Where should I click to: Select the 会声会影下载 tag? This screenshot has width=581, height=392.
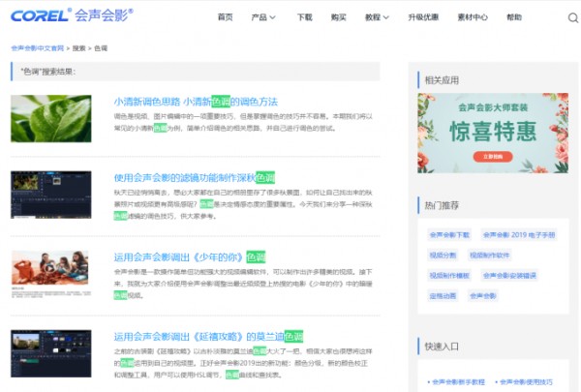449,235
